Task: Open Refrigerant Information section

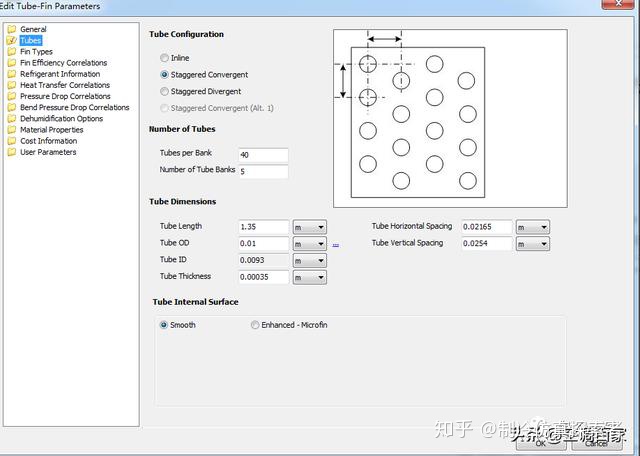Action: click(60, 74)
